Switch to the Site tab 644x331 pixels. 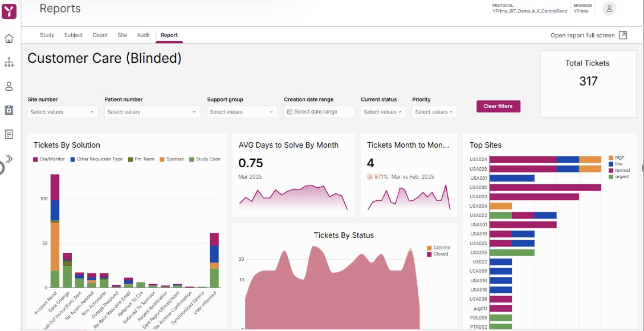[122, 35]
